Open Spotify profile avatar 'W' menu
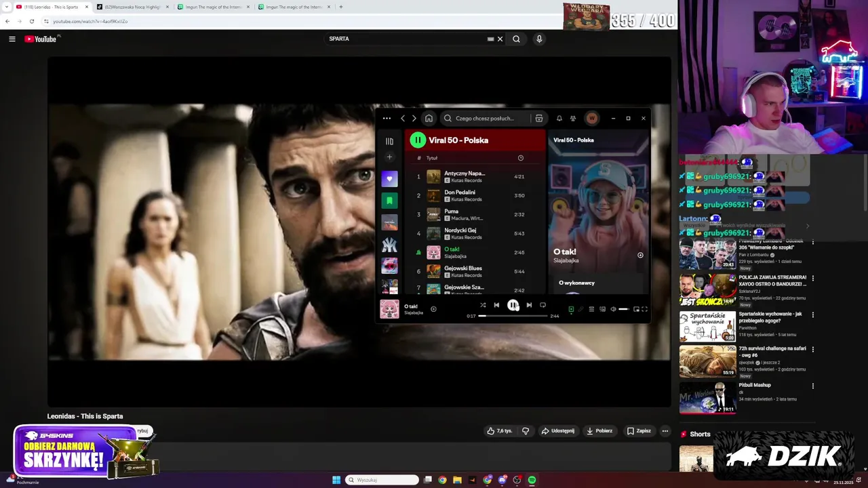 pos(592,118)
